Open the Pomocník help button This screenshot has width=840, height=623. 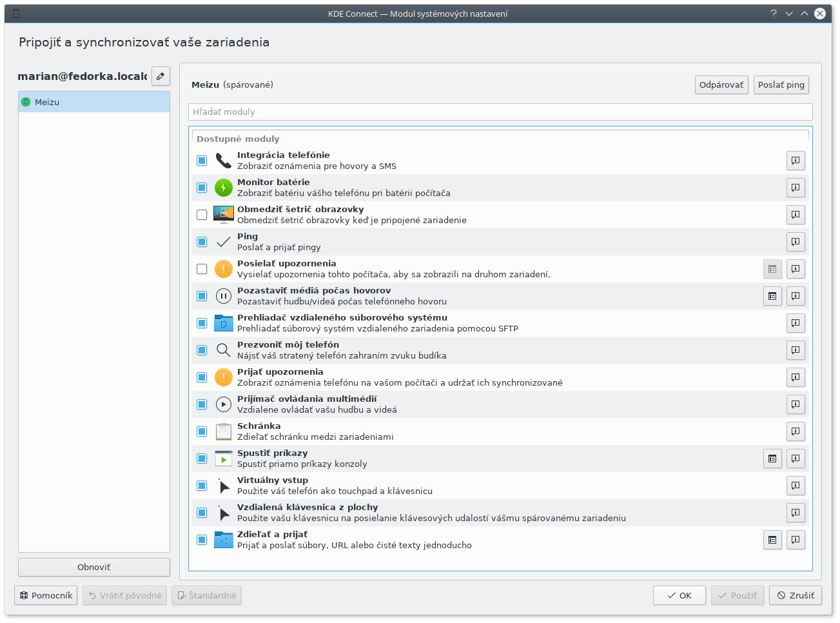pos(46,595)
